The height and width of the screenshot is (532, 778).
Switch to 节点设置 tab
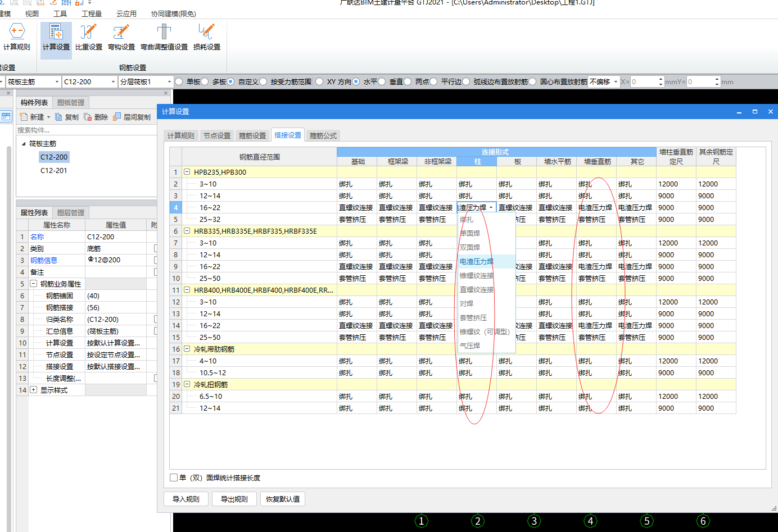pos(217,135)
